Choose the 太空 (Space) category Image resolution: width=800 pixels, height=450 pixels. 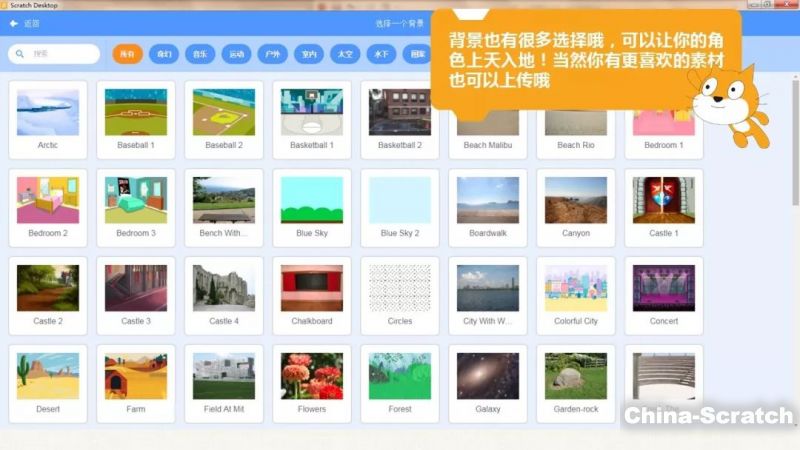[x=345, y=54]
